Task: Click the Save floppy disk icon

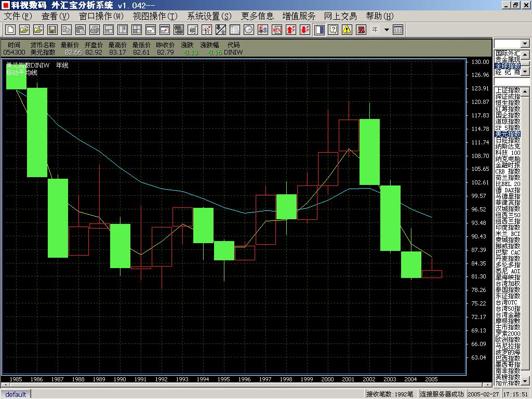Action: click(x=52, y=30)
